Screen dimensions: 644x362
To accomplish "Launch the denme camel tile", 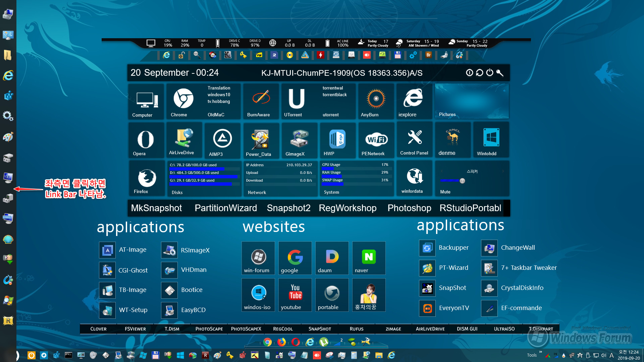I will pos(453,140).
